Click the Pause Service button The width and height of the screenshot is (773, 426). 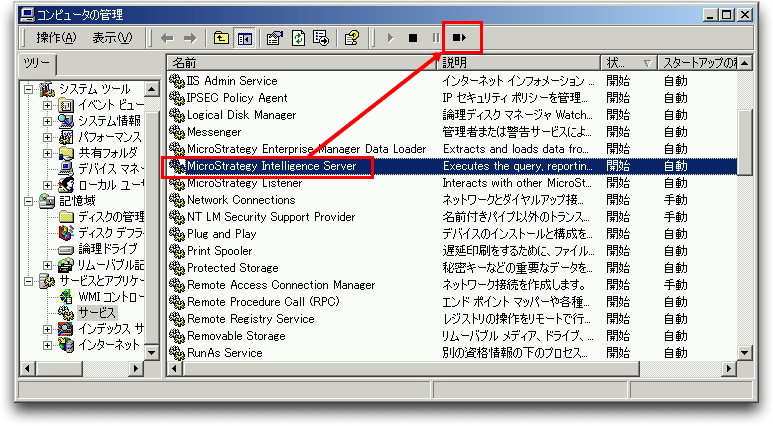[x=436, y=38]
